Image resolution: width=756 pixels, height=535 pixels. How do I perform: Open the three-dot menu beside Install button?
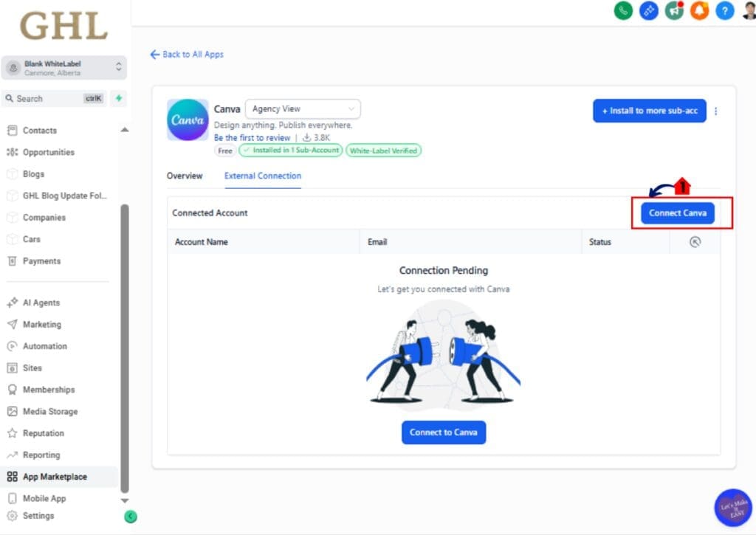716,110
